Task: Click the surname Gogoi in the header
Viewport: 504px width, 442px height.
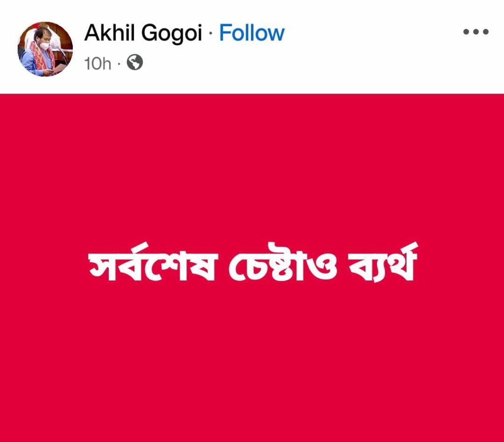Action: (x=172, y=34)
